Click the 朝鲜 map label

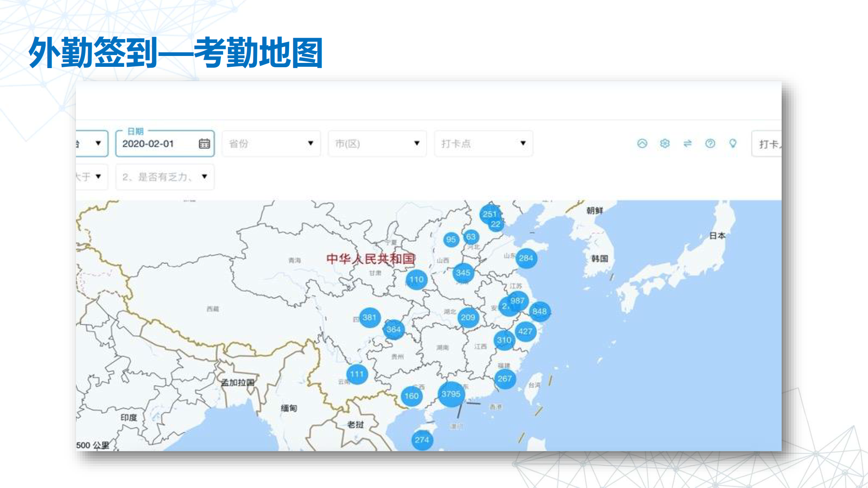595,210
